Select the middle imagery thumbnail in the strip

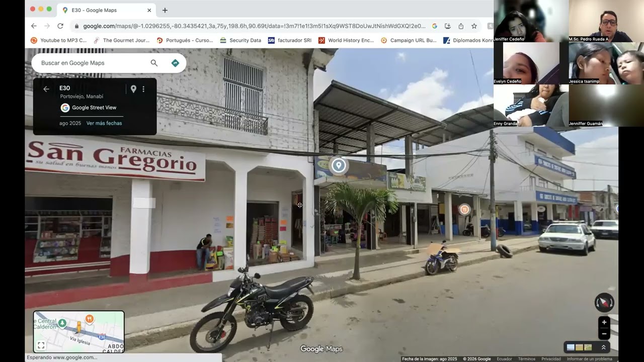579,347
